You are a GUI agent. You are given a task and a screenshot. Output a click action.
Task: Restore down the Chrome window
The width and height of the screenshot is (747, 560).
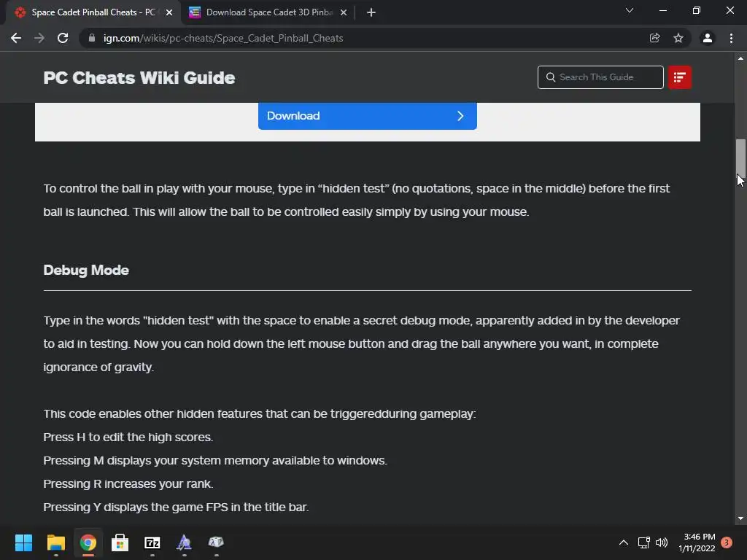click(696, 10)
